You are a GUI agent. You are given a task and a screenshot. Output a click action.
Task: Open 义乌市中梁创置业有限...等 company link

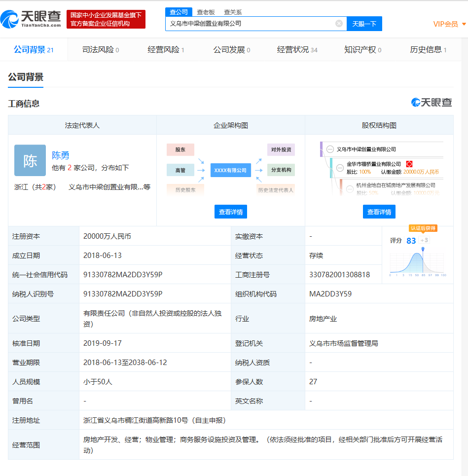click(109, 187)
